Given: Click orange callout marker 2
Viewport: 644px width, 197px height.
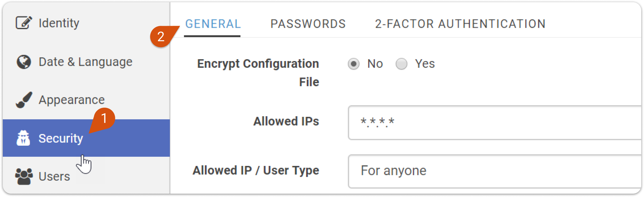Looking at the screenshot, I should (x=161, y=36).
